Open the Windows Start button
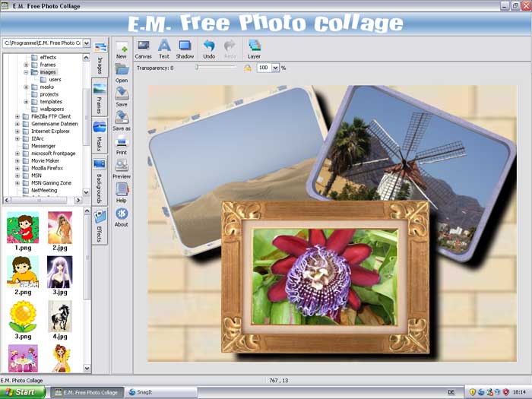 pos(22,392)
